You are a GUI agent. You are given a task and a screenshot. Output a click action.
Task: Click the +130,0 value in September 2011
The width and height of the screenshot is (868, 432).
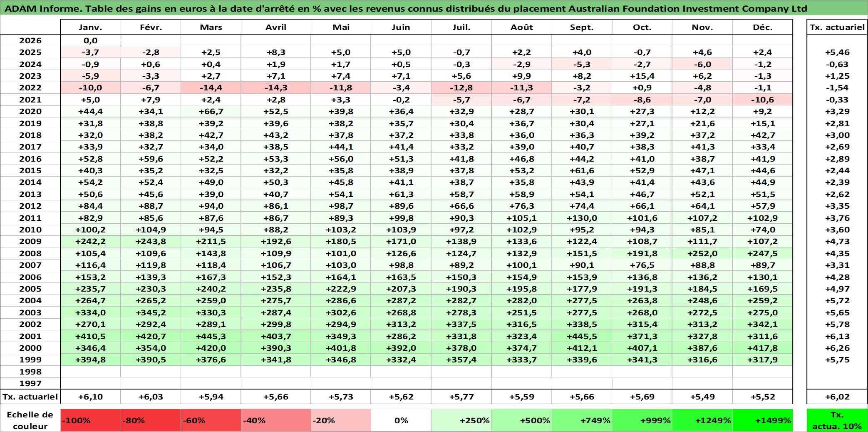pyautogui.click(x=582, y=218)
